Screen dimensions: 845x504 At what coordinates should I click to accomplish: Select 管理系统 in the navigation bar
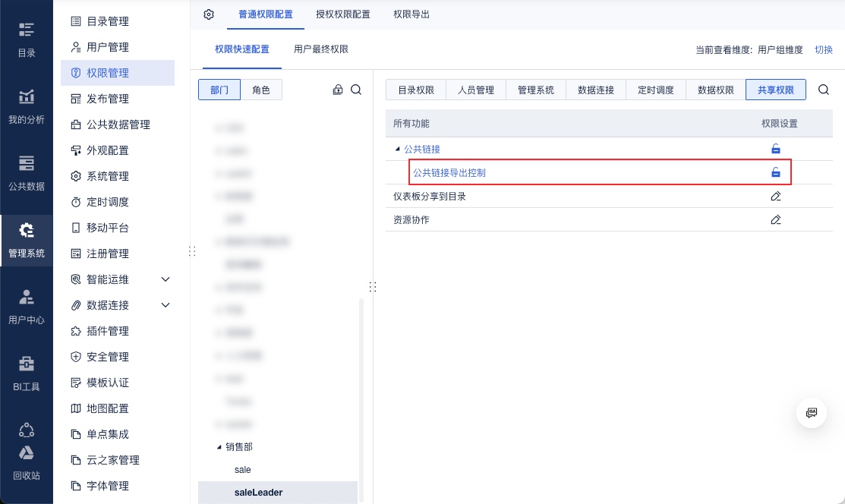tap(27, 241)
